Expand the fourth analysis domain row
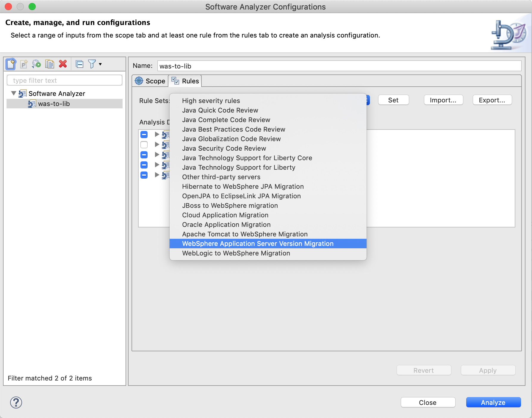The height and width of the screenshot is (418, 532). [x=157, y=165]
